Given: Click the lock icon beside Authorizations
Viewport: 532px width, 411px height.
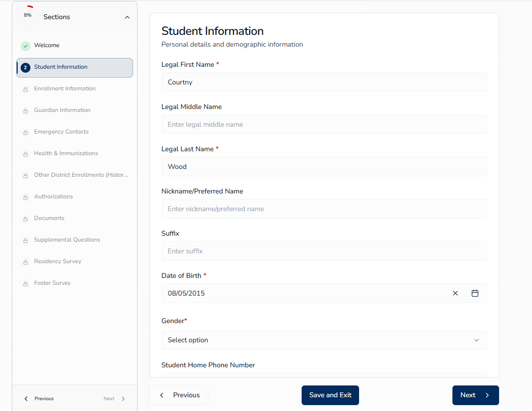Looking at the screenshot, I should coord(26,197).
